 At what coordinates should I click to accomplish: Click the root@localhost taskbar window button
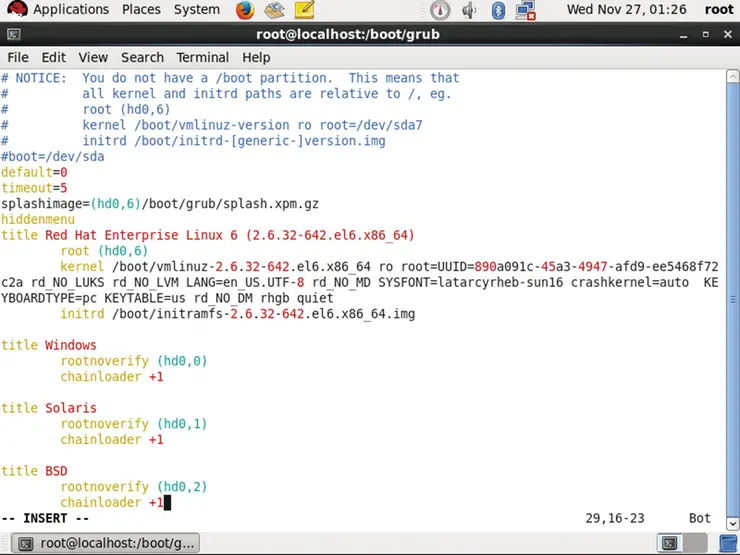(x=107, y=543)
